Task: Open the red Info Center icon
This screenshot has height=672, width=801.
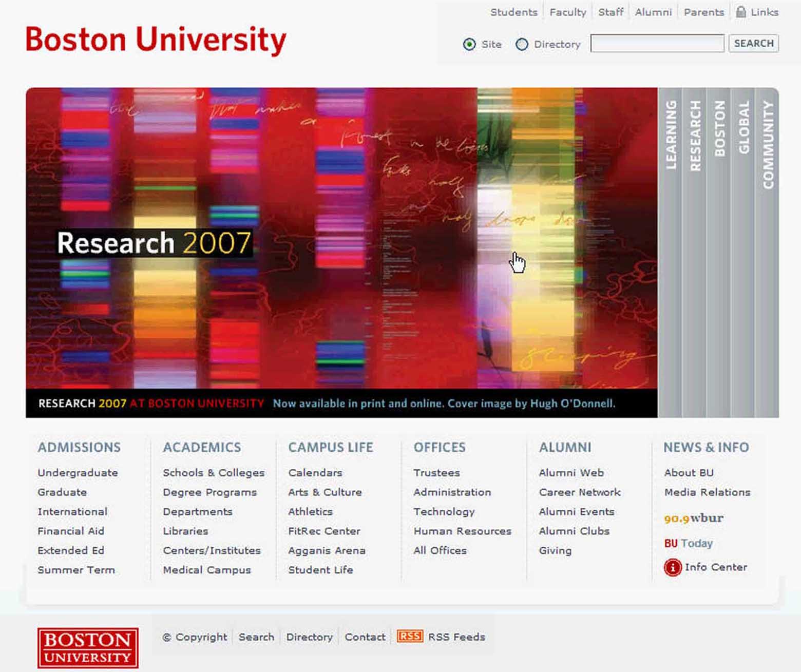Action: (x=672, y=567)
